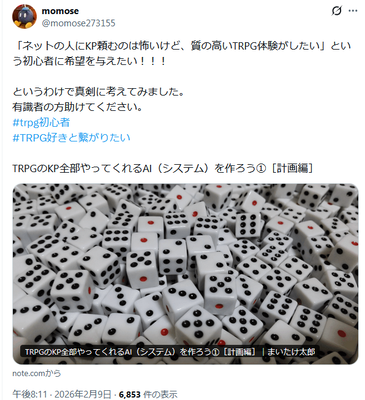The image size is (365, 400).
Task: Click the line 有識者の方助けてください。
Action: pyautogui.click(x=78, y=107)
